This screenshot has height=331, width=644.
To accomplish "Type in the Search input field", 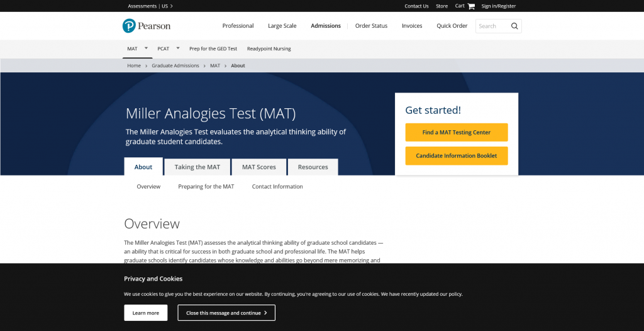I will coord(492,26).
